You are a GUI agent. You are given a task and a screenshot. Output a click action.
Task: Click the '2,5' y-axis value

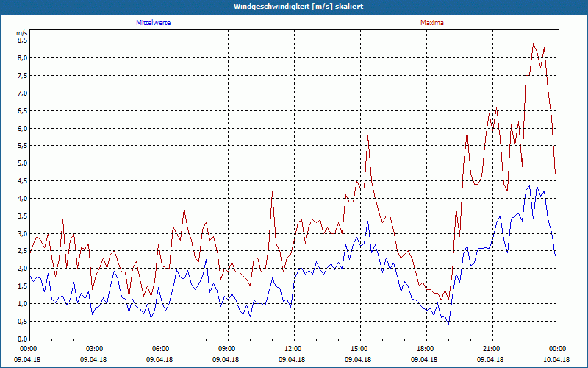tap(23, 251)
